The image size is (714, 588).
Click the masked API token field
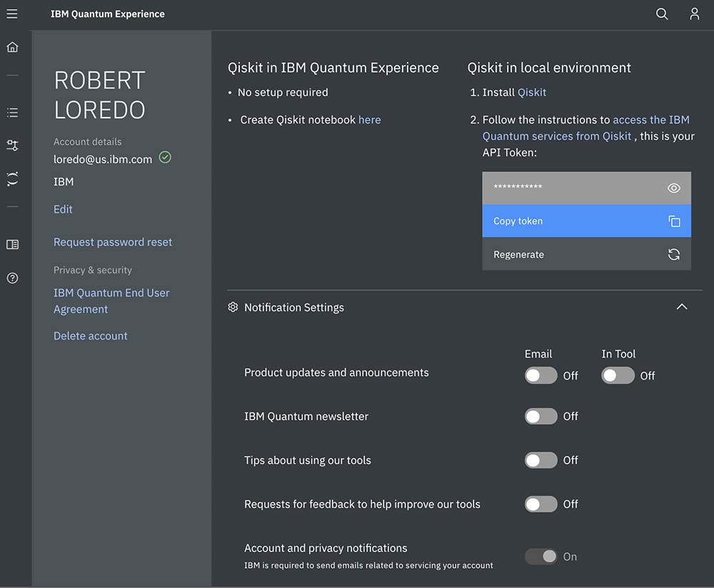[571, 188]
